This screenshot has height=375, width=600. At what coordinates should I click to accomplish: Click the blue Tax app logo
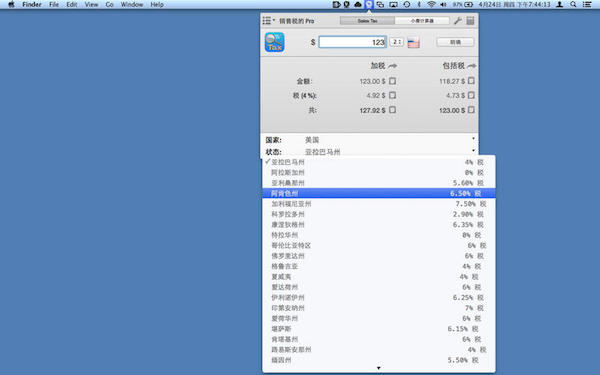pos(274,42)
